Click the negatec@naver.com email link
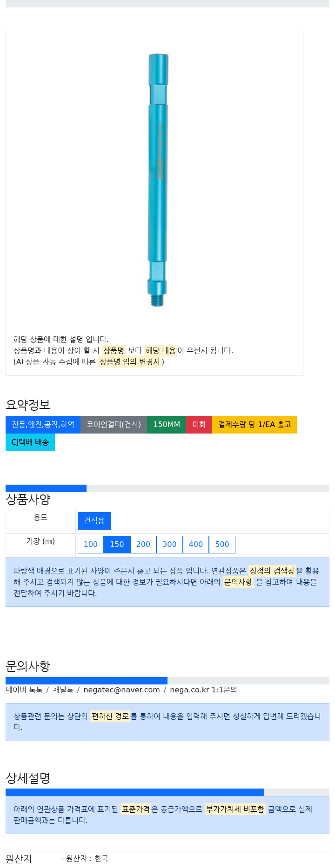 [121, 690]
